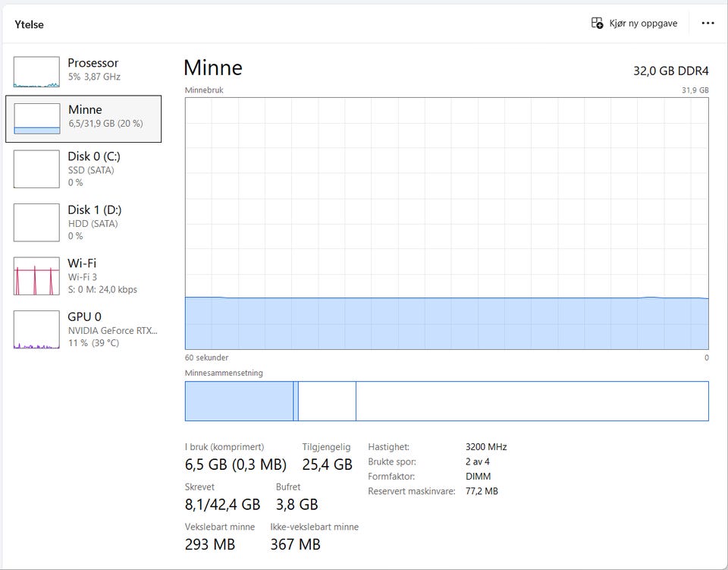This screenshot has width=728, height=570.
Task: Click the Run new task icon
Action: 597,23
